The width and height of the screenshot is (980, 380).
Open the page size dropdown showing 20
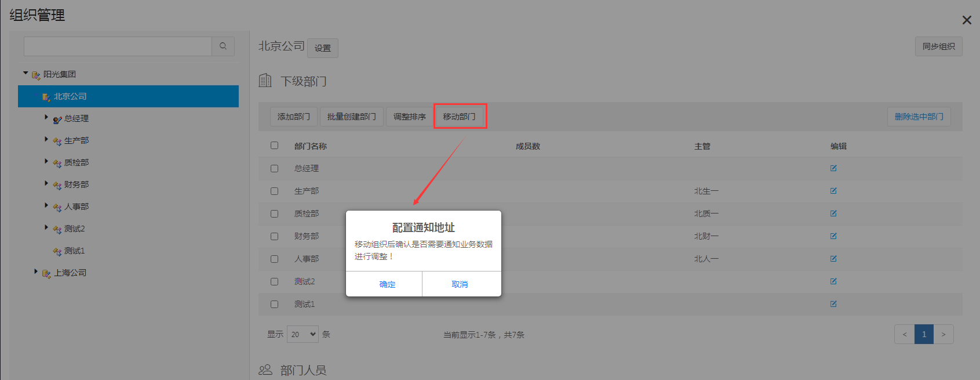303,334
